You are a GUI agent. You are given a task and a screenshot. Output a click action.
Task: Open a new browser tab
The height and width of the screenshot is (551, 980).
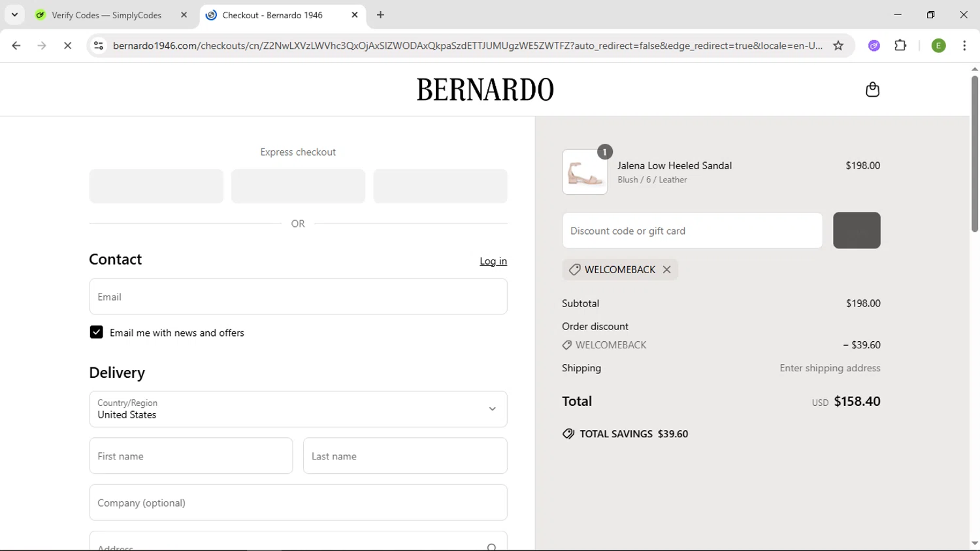point(380,14)
